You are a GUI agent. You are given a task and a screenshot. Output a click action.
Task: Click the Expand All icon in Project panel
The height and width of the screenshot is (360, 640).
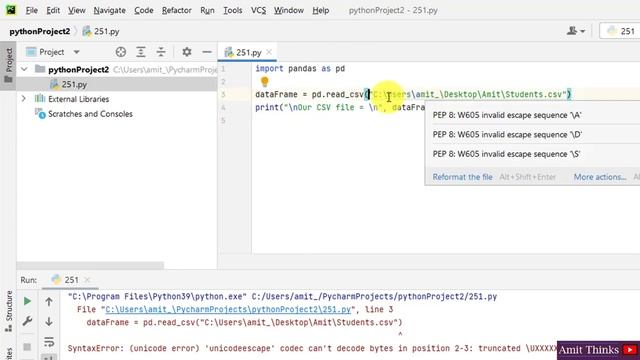coord(141,52)
